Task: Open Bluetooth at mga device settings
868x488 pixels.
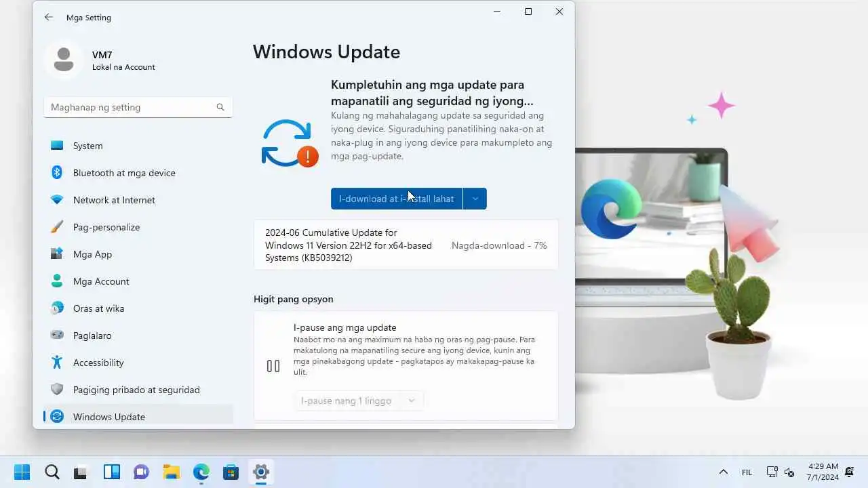Action: [x=138, y=173]
